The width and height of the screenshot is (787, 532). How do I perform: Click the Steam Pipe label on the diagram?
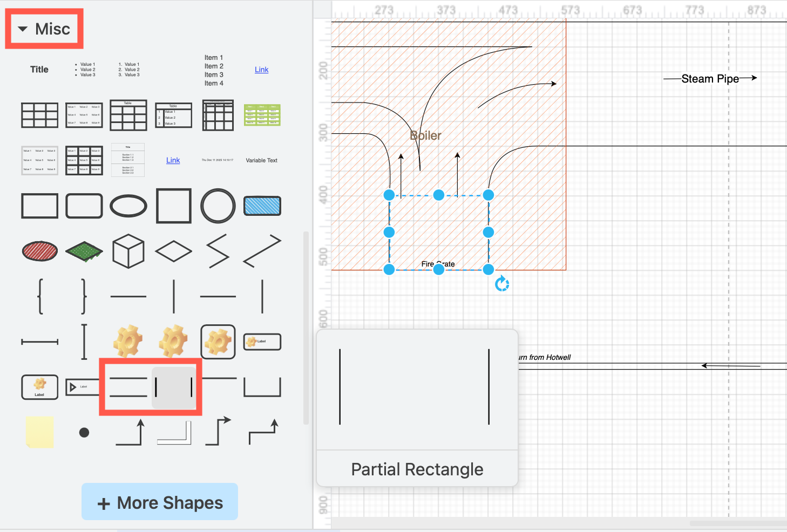point(710,78)
